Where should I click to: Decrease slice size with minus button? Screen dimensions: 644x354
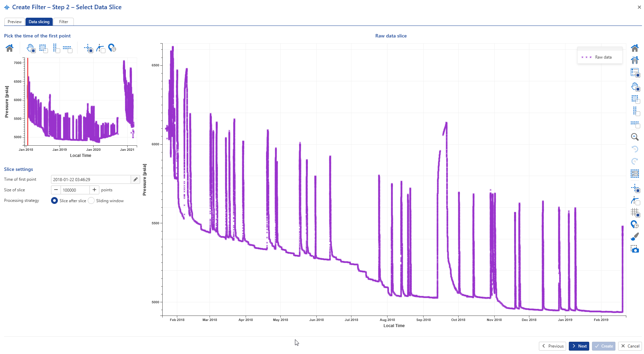click(x=56, y=190)
